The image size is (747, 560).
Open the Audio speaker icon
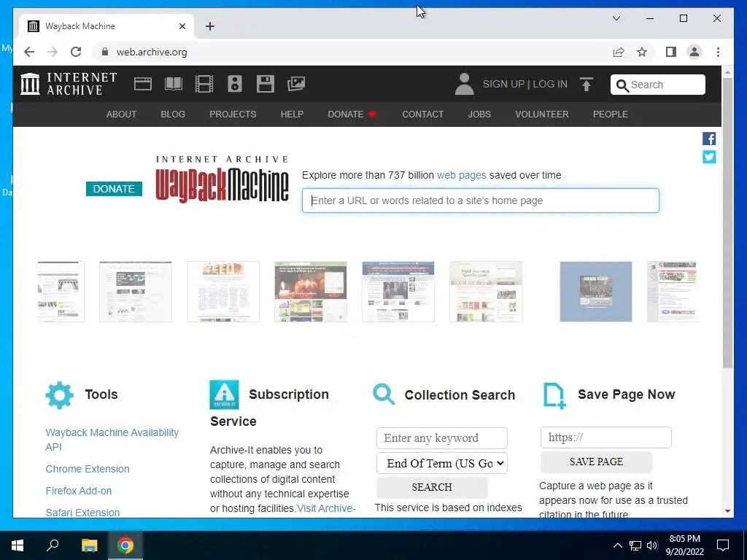tap(234, 84)
